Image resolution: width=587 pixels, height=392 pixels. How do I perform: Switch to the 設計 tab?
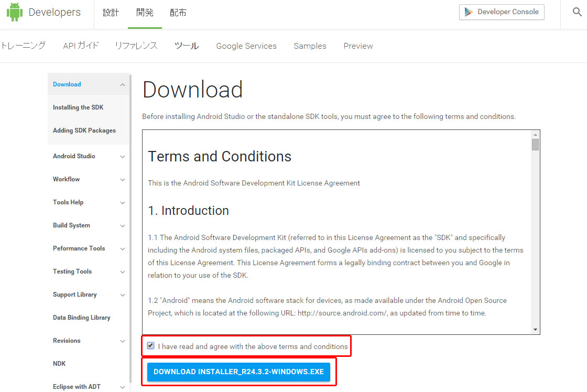point(111,13)
